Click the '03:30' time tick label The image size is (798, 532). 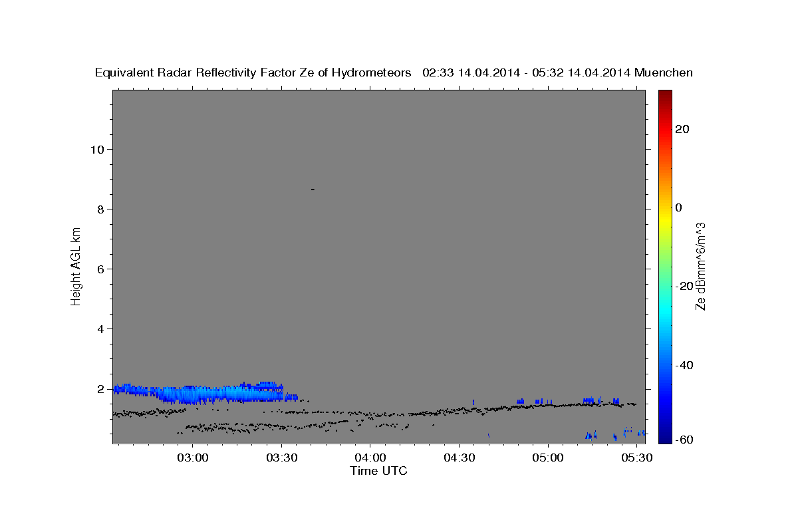(281, 458)
